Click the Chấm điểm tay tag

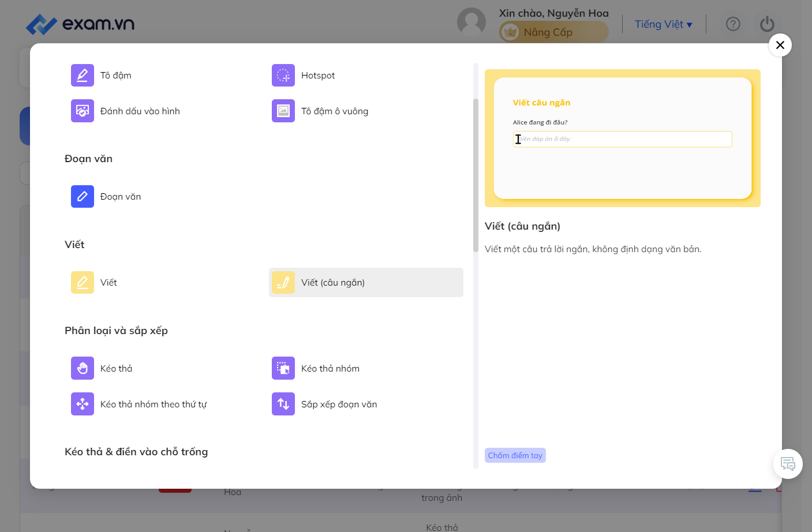515,455
